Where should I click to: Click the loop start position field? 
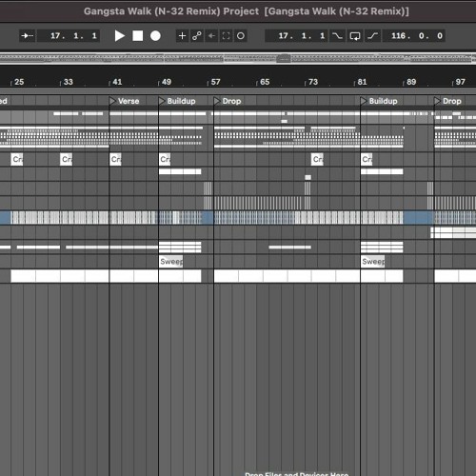tap(297, 36)
